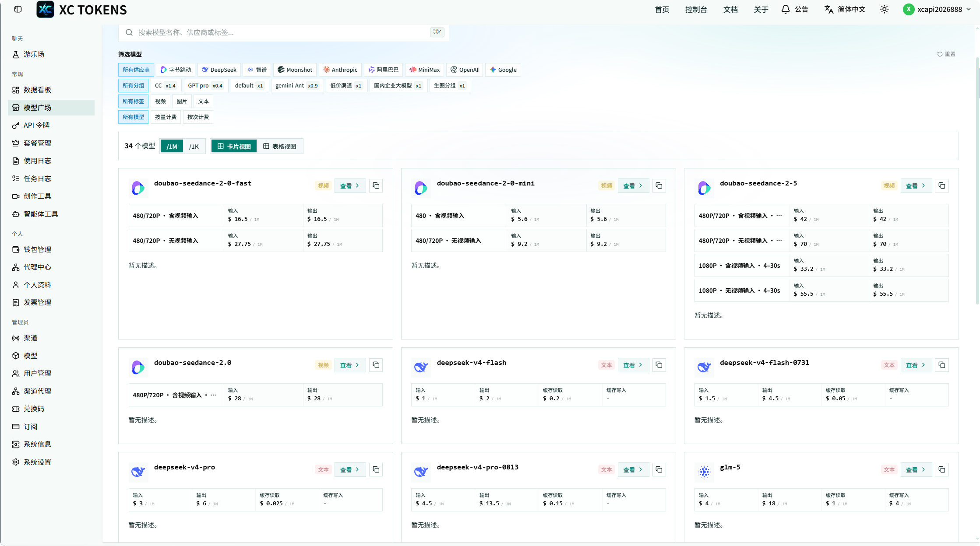Image resolution: width=980 pixels, height=546 pixels.
Task: Copy glm-5 model name
Action: click(941, 469)
